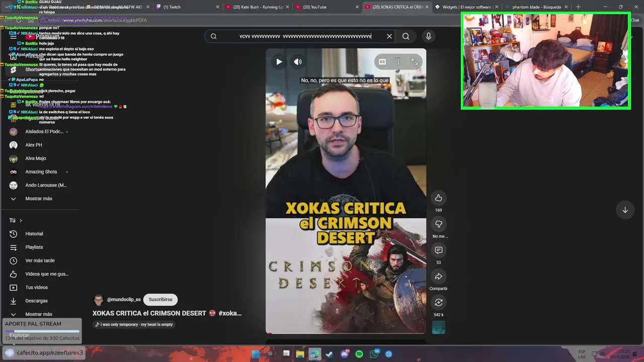This screenshot has width=644, height=362.
Task: Open the sound thumbnail below the remix icon
Action: tap(439, 327)
